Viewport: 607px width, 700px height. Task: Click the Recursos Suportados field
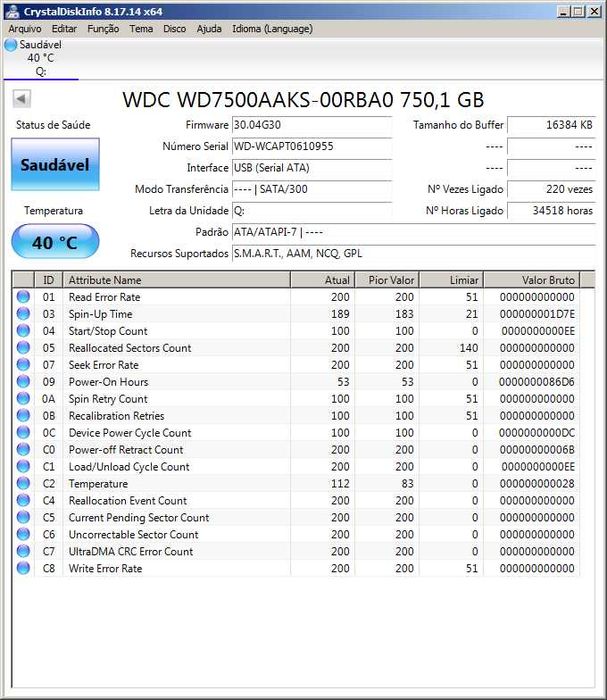pyautogui.click(x=414, y=254)
